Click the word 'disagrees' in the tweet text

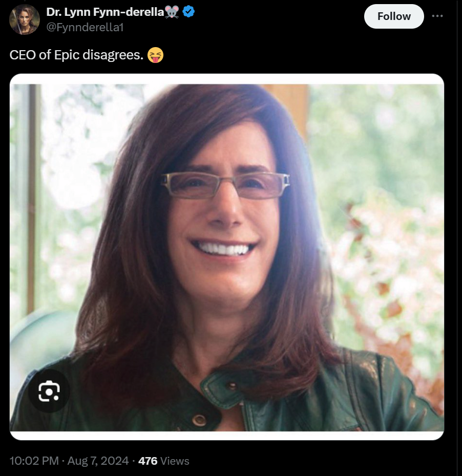pyautogui.click(x=113, y=55)
